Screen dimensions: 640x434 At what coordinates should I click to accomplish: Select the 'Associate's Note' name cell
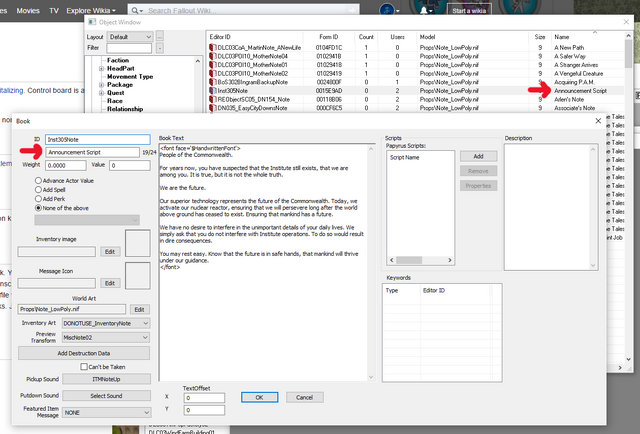574,108
